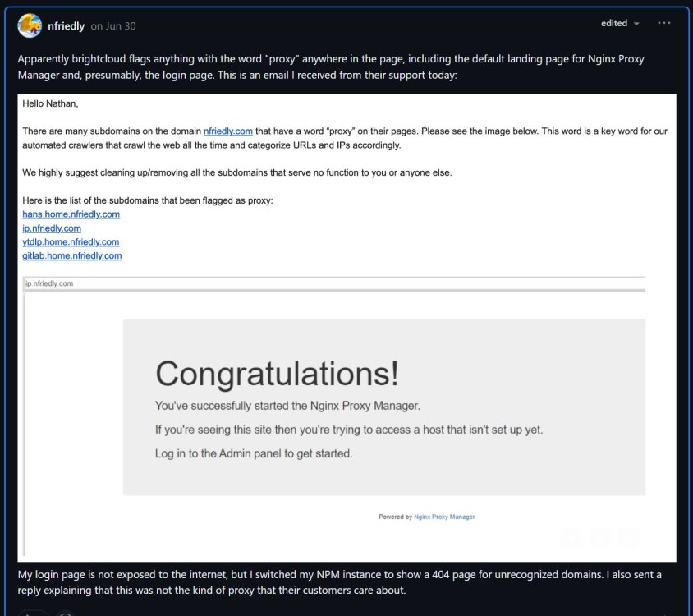Open the three-dot comment options menu
Screen dimensions: 693x616
pos(663,23)
